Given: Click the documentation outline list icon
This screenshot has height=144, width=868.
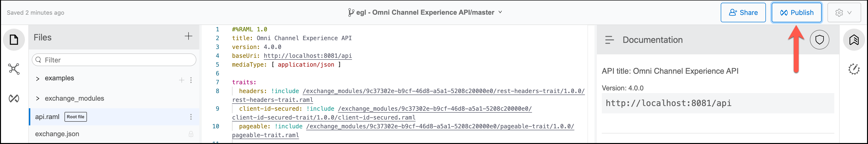Looking at the screenshot, I should click(x=609, y=40).
